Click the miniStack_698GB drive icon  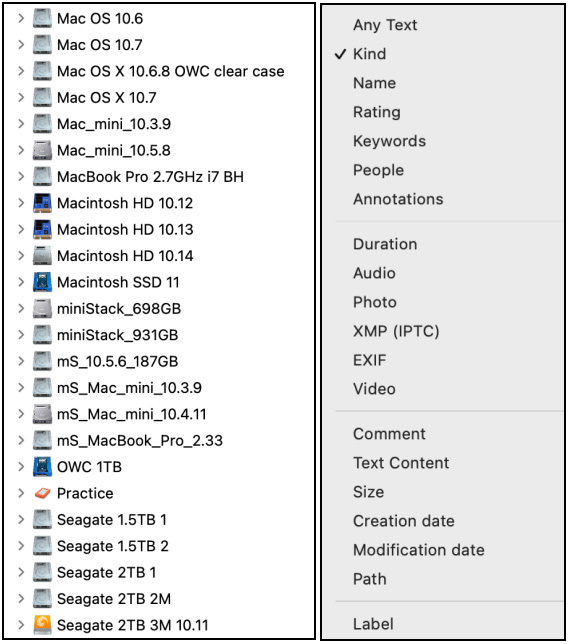coord(42,309)
